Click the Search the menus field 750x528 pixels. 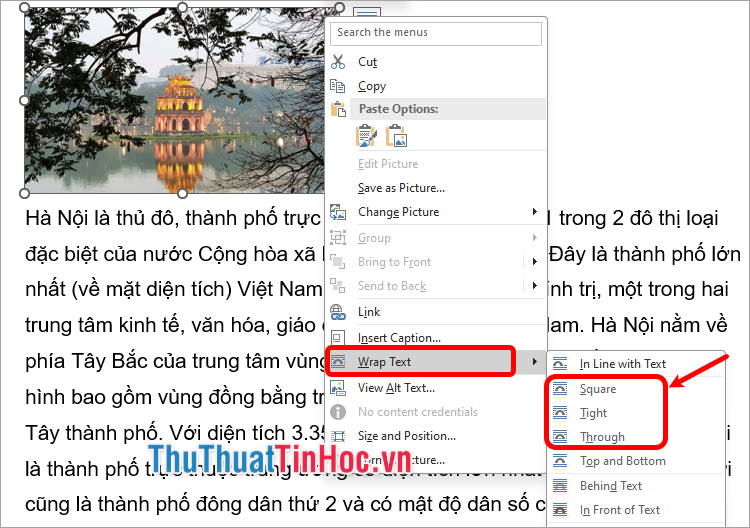(x=436, y=33)
